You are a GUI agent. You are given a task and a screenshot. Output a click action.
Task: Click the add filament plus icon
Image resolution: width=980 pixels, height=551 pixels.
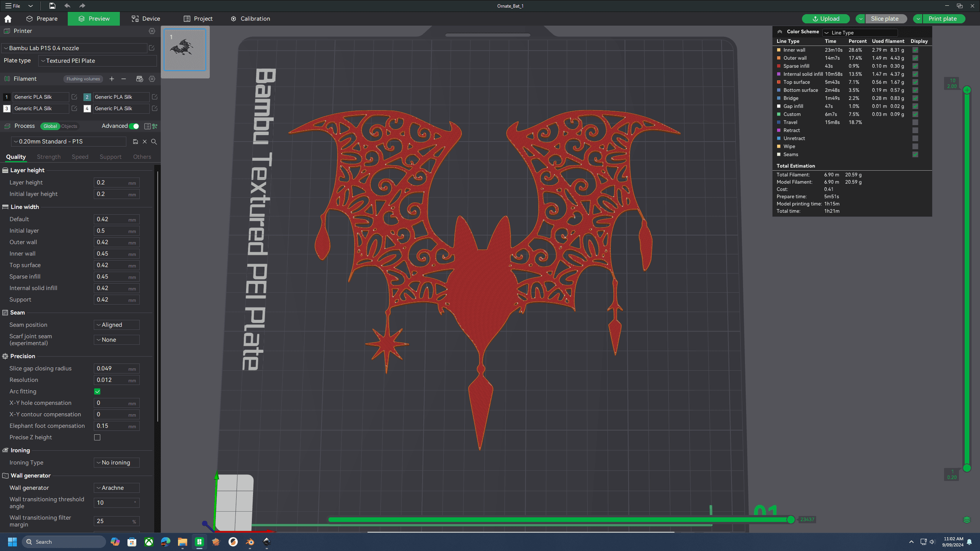(x=113, y=79)
